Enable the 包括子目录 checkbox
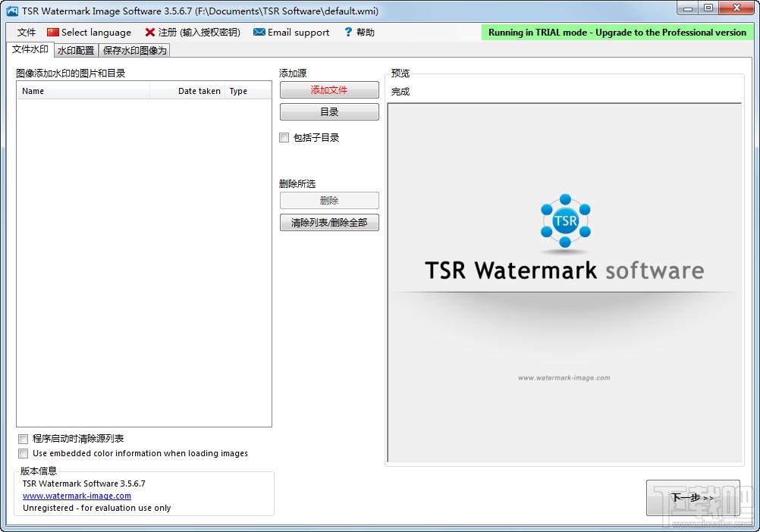This screenshot has height=532, width=760. pyautogui.click(x=284, y=138)
